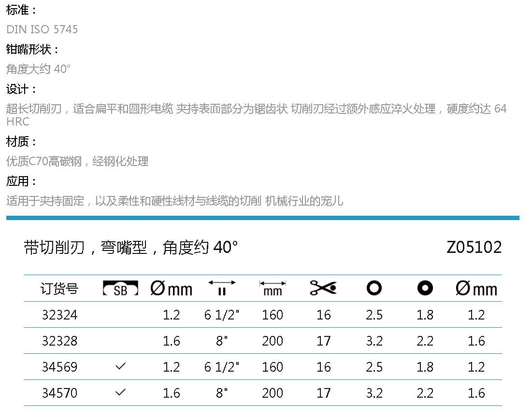Click the mm length dimension icon
Image resolution: width=532 pixels, height=417 pixels.
point(273,288)
